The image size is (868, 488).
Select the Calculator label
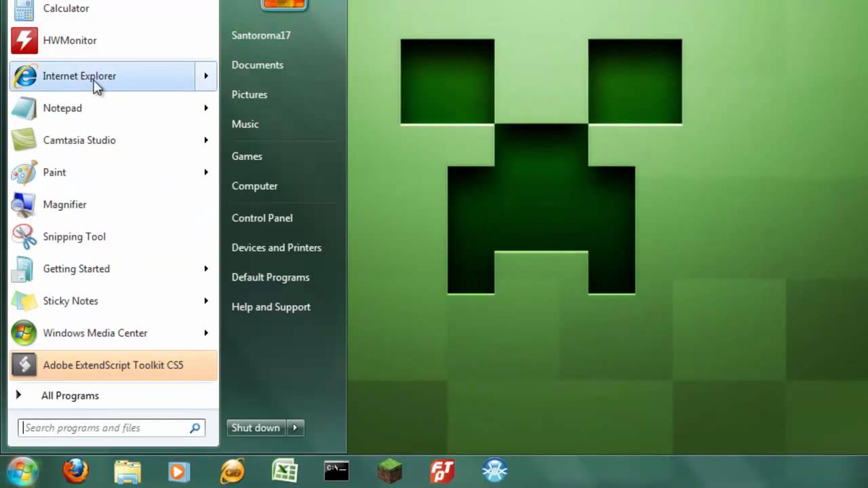pos(66,9)
